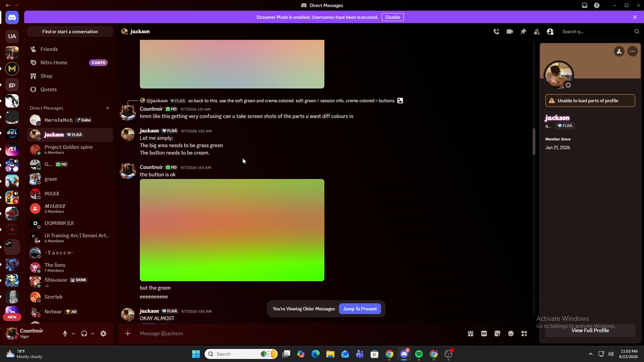Open UI Training Arc group chat
The image size is (644, 362).
point(70,238)
